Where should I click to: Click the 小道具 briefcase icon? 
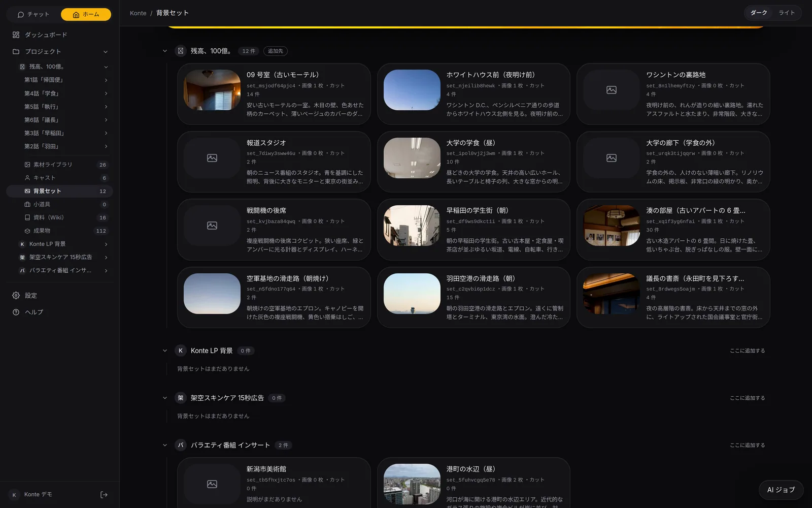tap(27, 204)
